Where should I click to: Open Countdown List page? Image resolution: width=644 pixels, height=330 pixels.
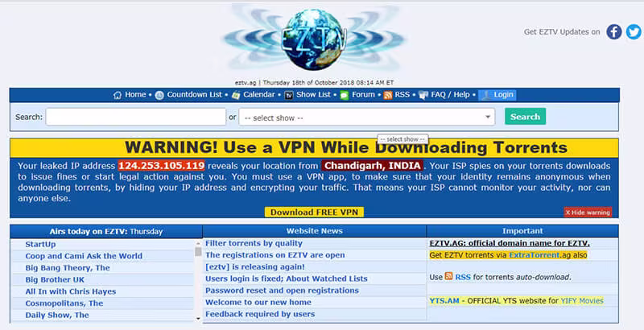point(194,95)
